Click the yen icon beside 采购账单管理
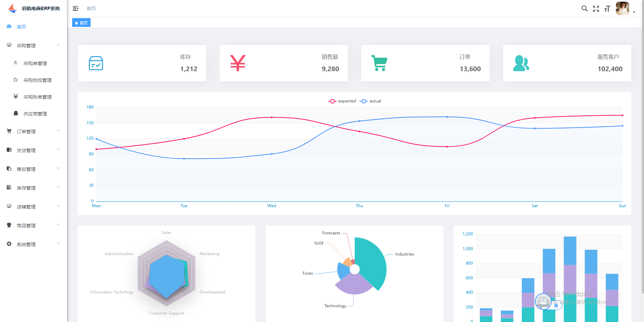This screenshot has width=644, height=322. click(16, 96)
